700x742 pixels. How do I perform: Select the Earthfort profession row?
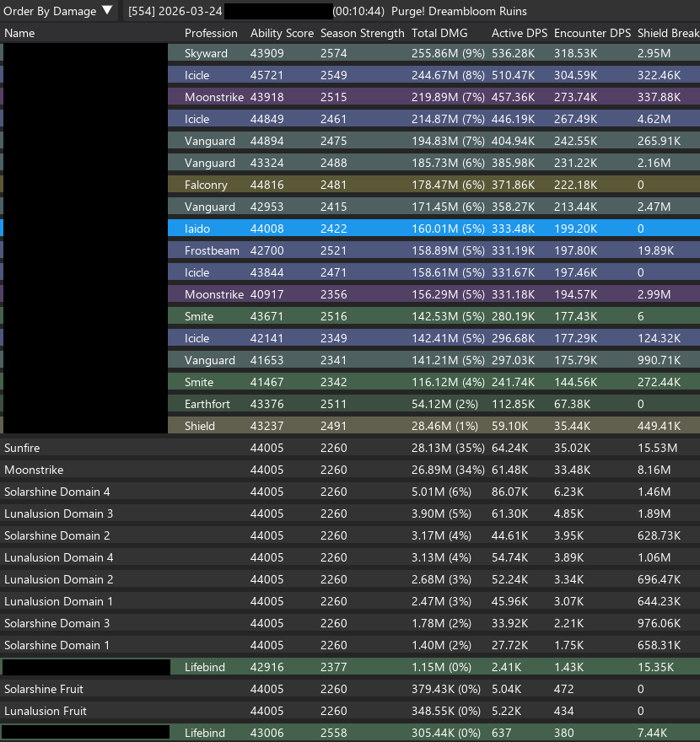350,404
